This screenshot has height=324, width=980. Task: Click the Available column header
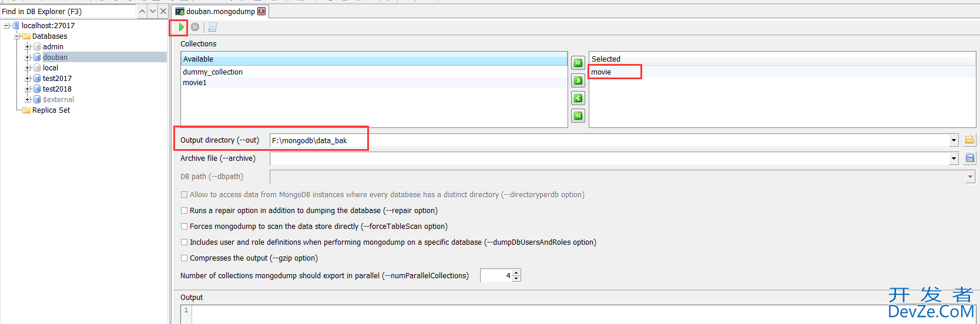tap(374, 59)
